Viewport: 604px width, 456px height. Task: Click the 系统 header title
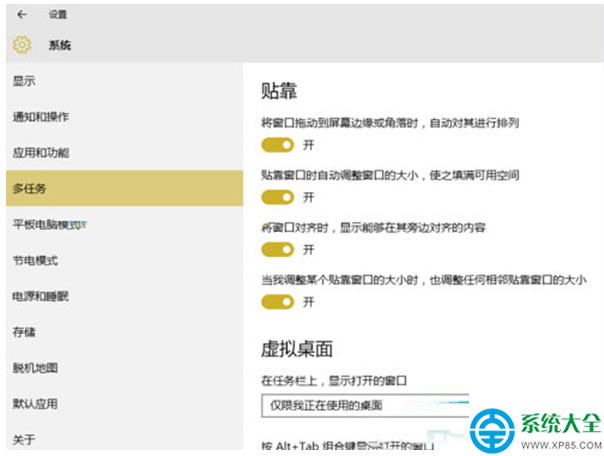(59, 46)
